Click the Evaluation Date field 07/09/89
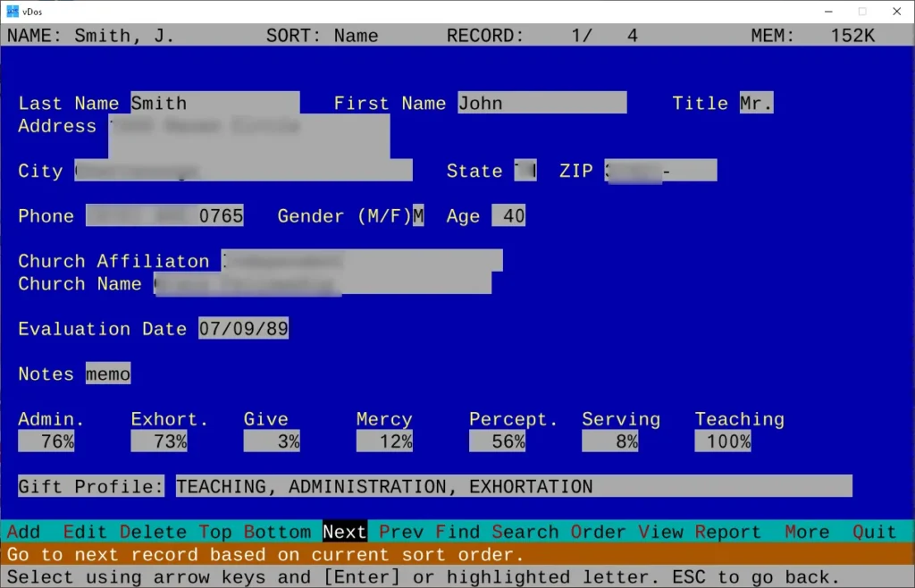 [243, 329]
